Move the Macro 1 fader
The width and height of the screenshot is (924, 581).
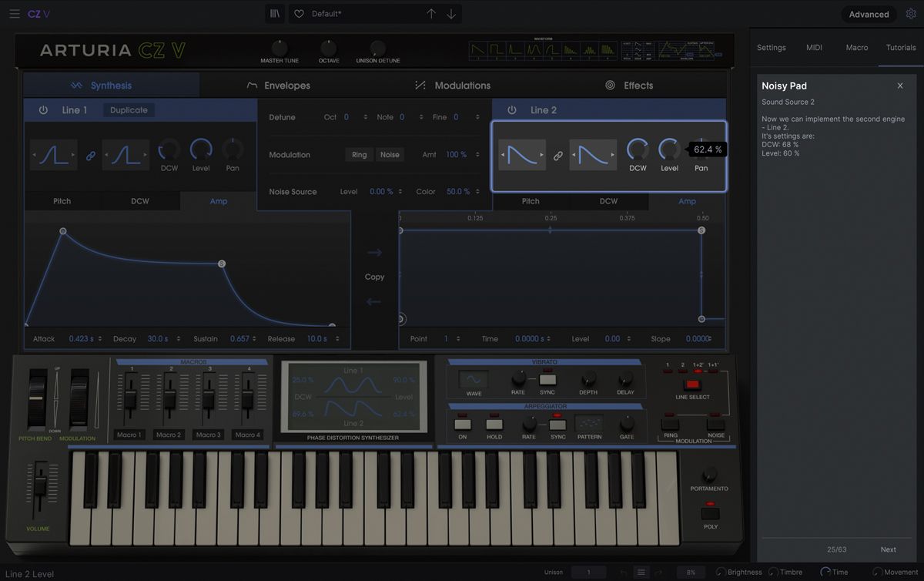click(x=129, y=401)
